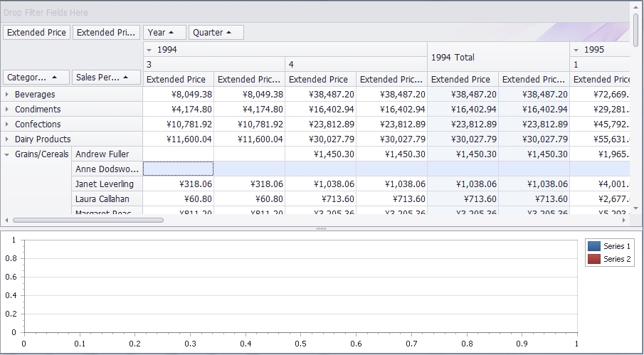The image size is (644, 355).
Task: Click the grid's scroll down arrow
Action: point(635,208)
